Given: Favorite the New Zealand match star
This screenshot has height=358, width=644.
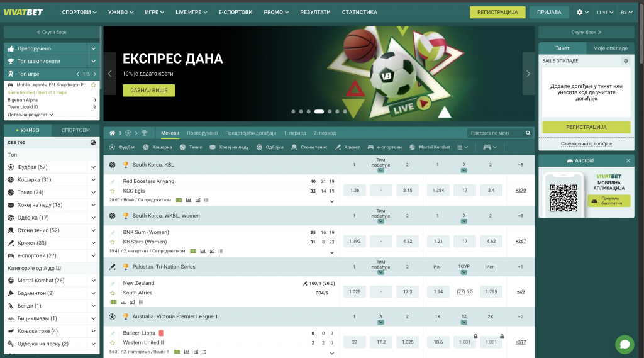Looking at the screenshot, I should [x=112, y=293].
